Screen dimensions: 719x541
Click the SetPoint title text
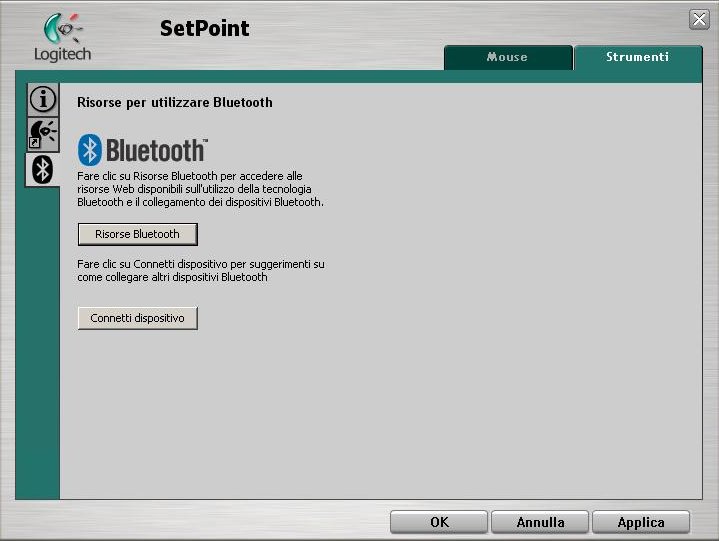click(x=205, y=28)
